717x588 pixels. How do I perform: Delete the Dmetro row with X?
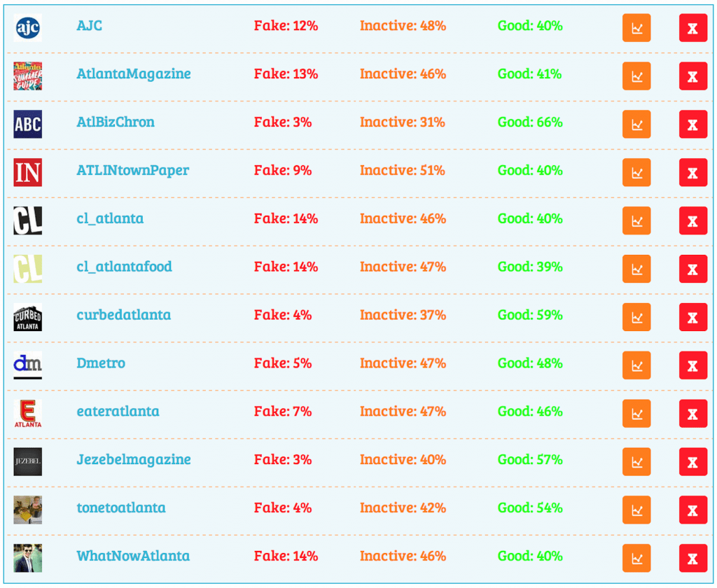tap(692, 365)
